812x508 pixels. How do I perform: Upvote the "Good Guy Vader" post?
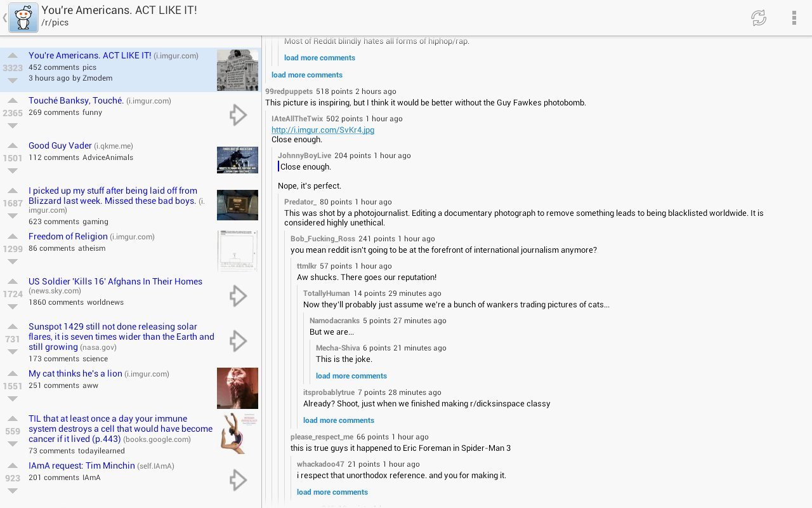13,146
